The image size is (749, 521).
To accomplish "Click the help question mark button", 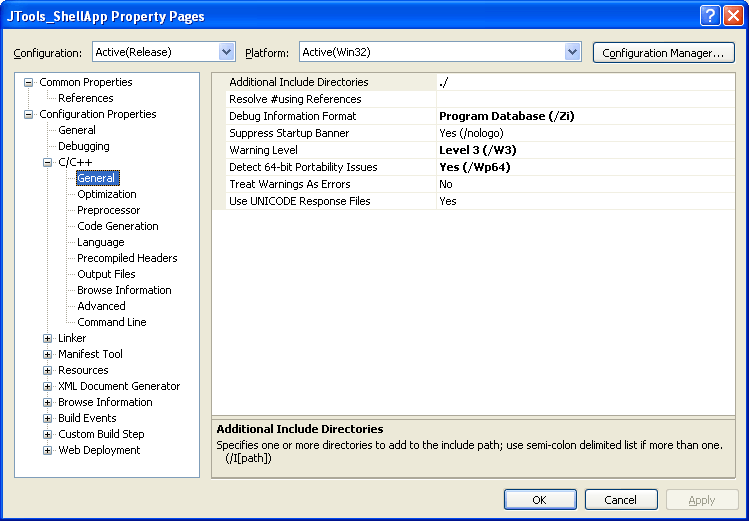I will [x=710, y=16].
